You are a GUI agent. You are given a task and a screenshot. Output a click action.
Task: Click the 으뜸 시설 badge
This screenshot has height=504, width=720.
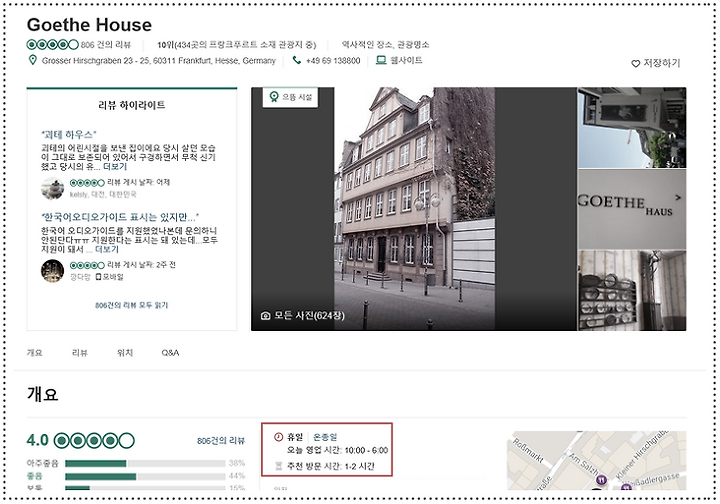tap(290, 97)
